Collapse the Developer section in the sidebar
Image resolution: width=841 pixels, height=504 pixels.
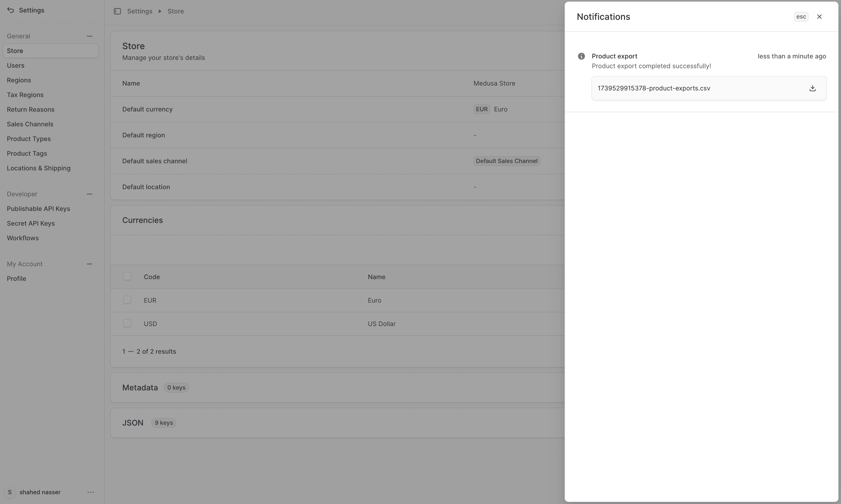pyautogui.click(x=89, y=194)
